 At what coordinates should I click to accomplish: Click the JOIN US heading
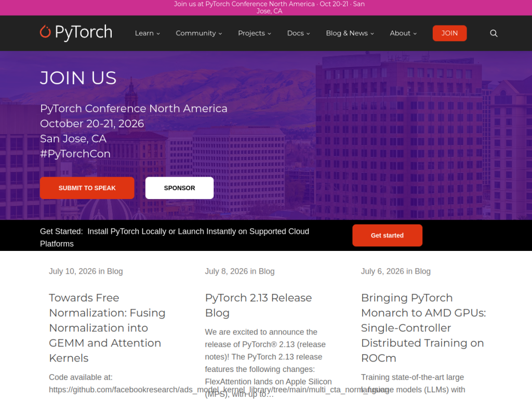[x=78, y=78]
